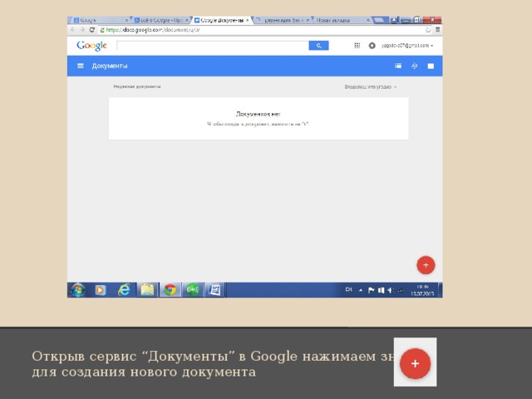
Task: Open Windows Explorer folder in taskbar
Action: [x=147, y=290]
